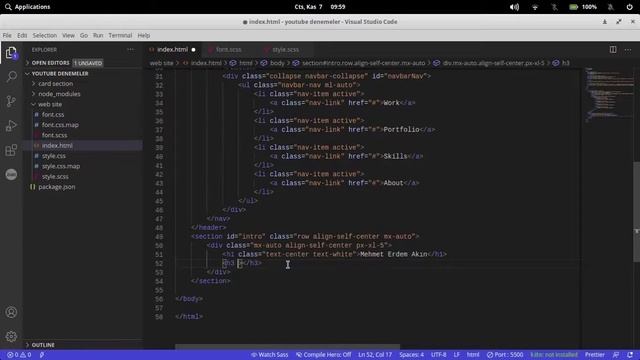The width and height of the screenshot is (640, 360).
Task: Toggle Compile Hero status bar item
Action: pyautogui.click(x=323, y=355)
